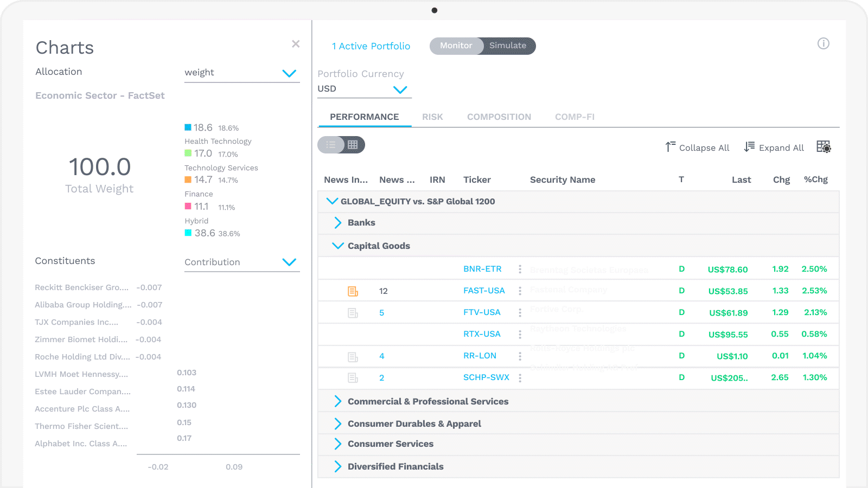The image size is (868, 488).
Task: Expand Consumer Durables & Apparel group
Action: click(x=338, y=423)
